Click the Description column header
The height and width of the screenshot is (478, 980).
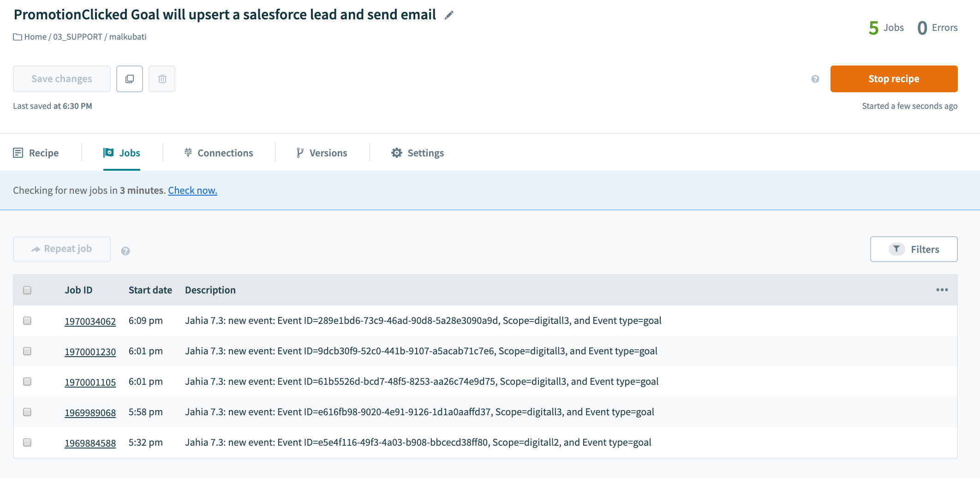click(x=210, y=290)
